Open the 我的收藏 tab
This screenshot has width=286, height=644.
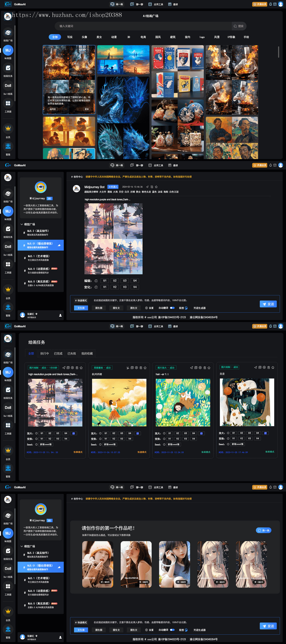[87, 353]
